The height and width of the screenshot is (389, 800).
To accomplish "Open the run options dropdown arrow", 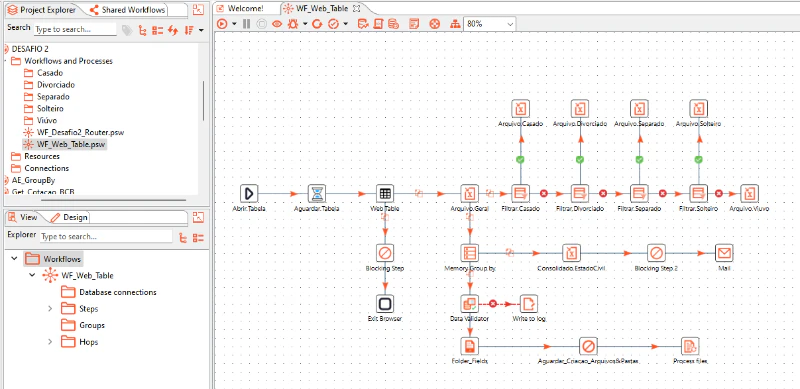I will [234, 23].
